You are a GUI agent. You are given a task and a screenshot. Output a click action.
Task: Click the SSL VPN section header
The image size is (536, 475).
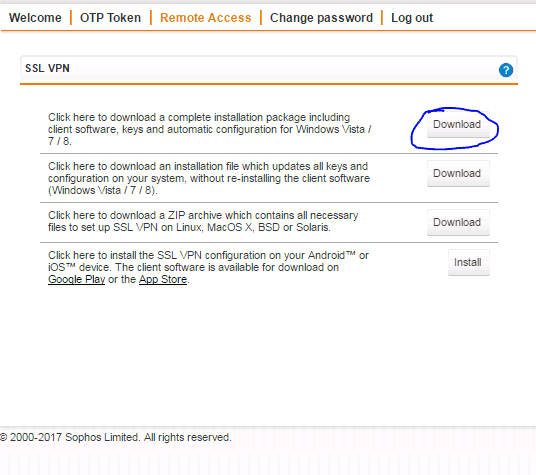[x=269, y=69]
